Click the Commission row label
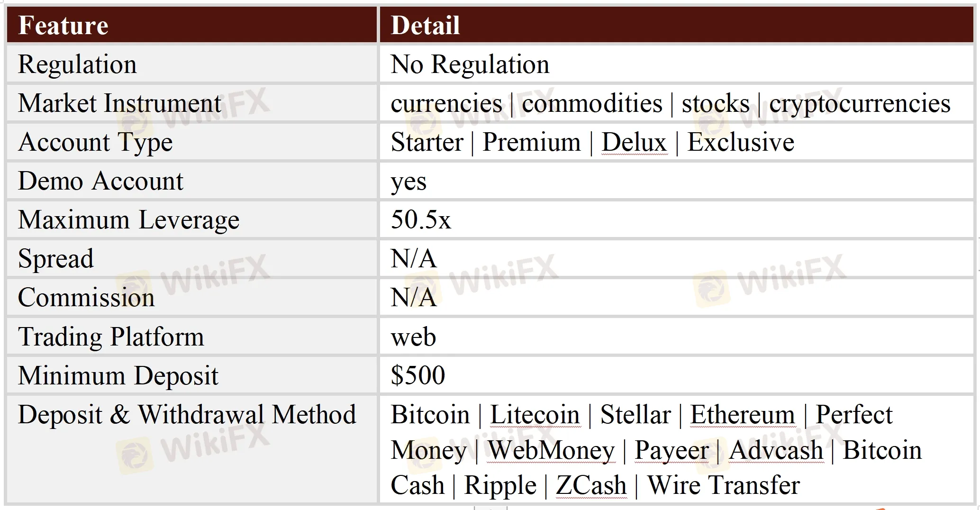 point(86,298)
